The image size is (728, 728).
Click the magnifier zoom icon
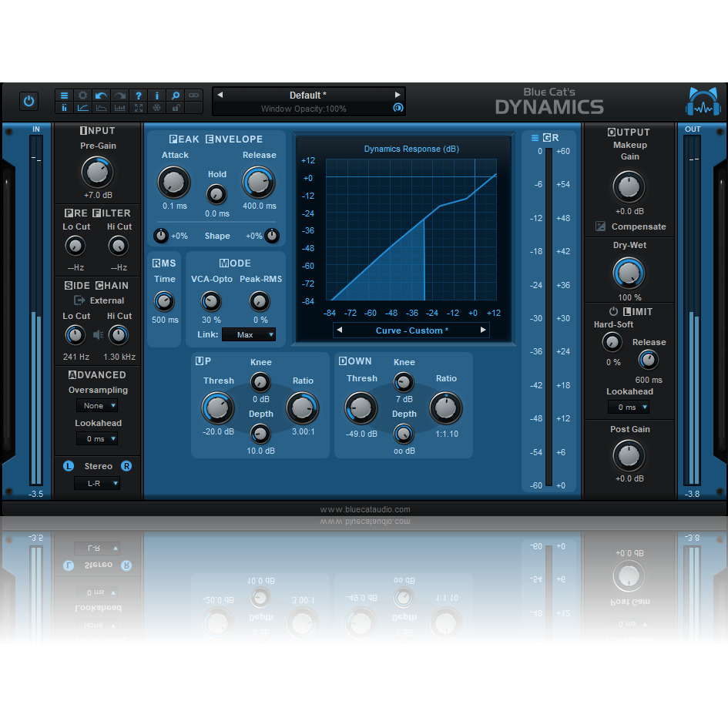coord(175,95)
